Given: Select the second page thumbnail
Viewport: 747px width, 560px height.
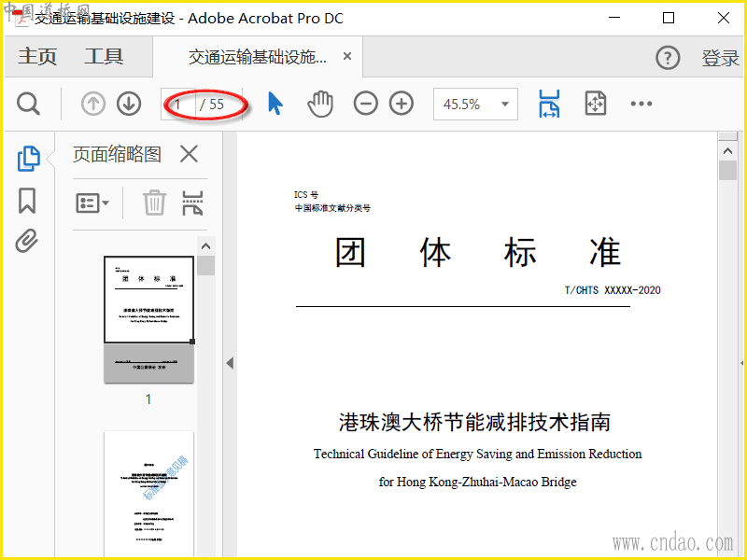Looking at the screenshot, I should [x=148, y=494].
